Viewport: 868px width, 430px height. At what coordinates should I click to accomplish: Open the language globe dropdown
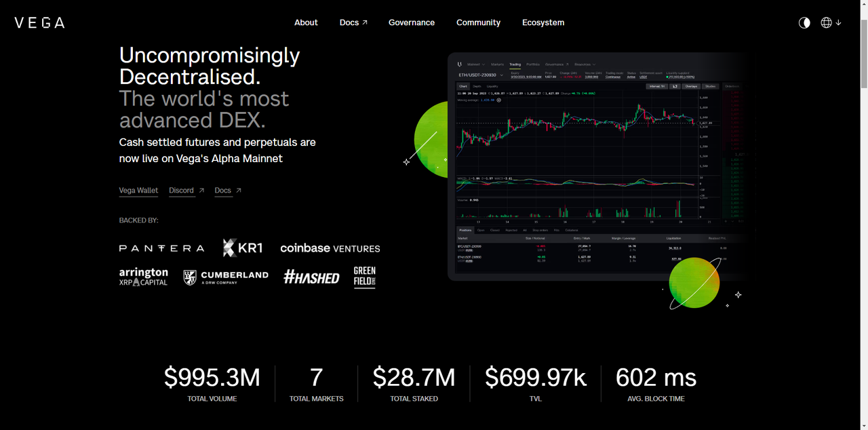831,22
